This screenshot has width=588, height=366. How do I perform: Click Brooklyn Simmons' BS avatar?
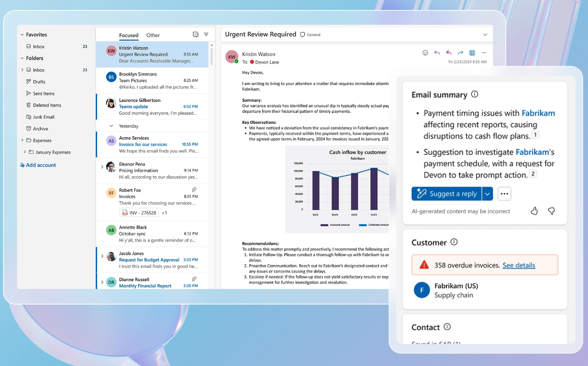click(x=111, y=77)
